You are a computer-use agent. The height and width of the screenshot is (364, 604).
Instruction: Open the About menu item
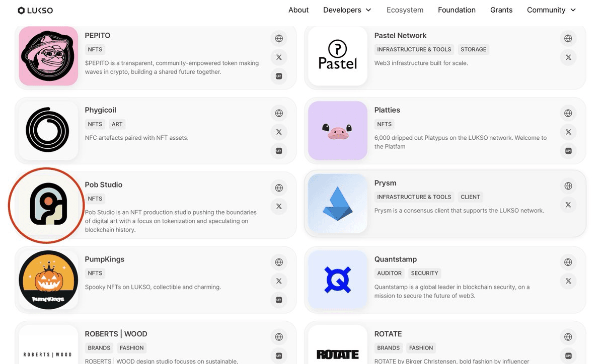click(x=298, y=10)
